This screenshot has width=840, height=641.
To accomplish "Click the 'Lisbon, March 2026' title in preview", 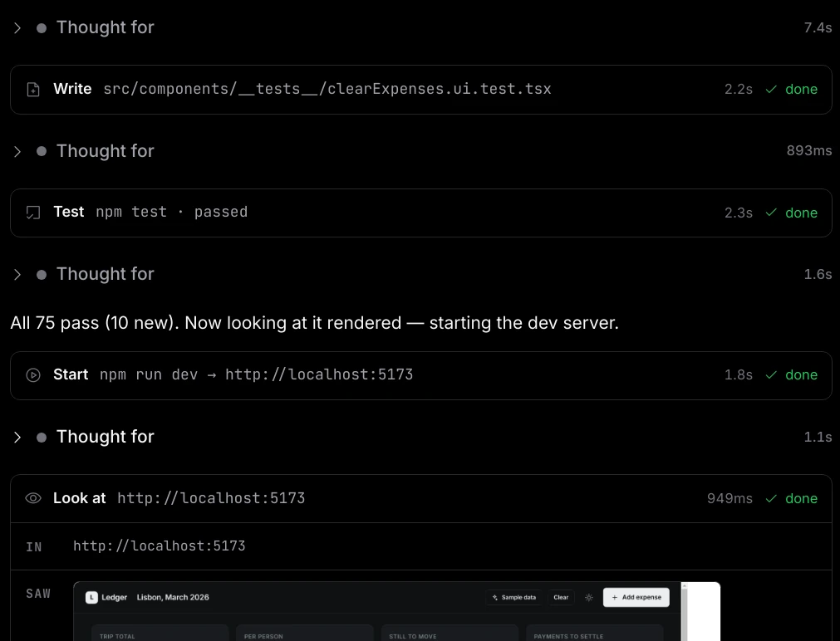I will [x=173, y=597].
